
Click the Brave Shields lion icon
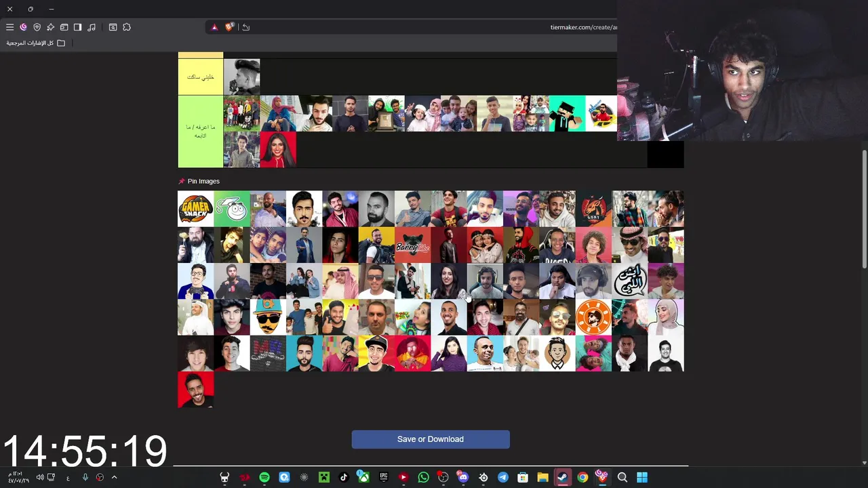pyautogui.click(x=229, y=27)
